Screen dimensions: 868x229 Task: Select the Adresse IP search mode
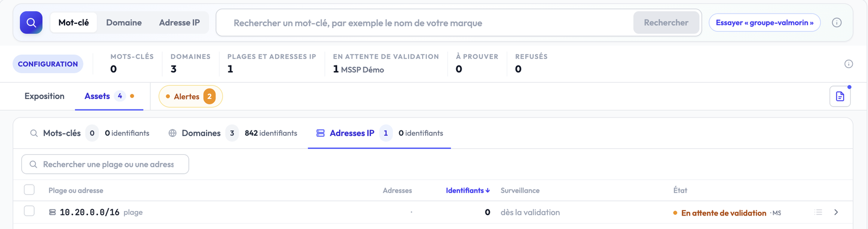coord(180,23)
